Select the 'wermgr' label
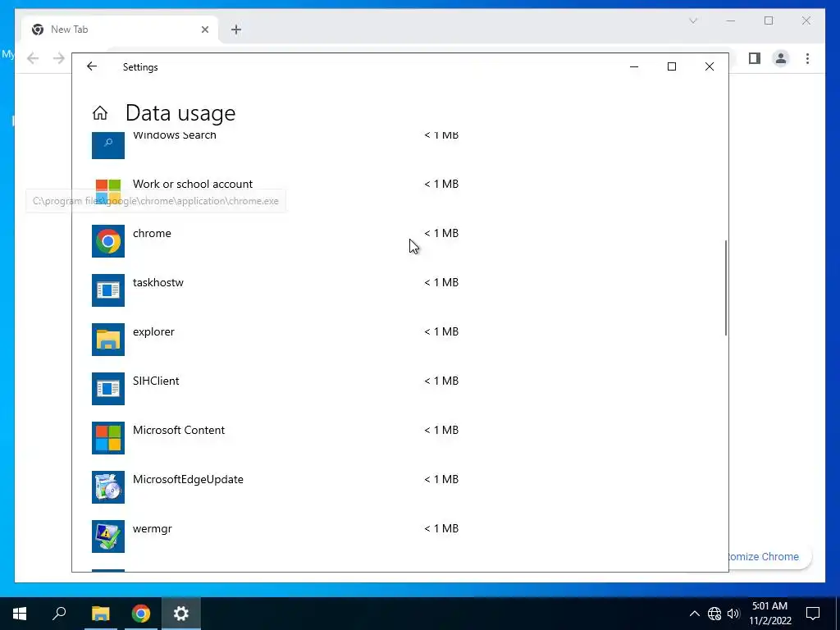The height and width of the screenshot is (630, 840). coord(152,529)
